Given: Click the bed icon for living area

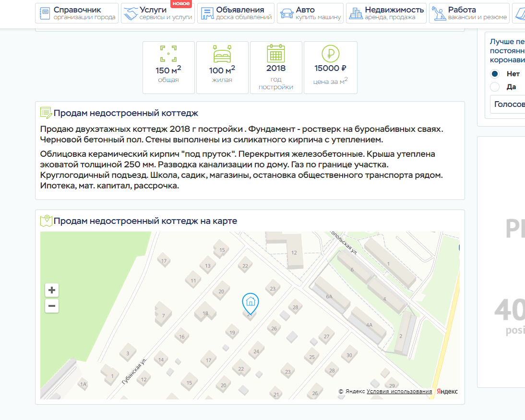Looking at the screenshot, I should (222, 54).
